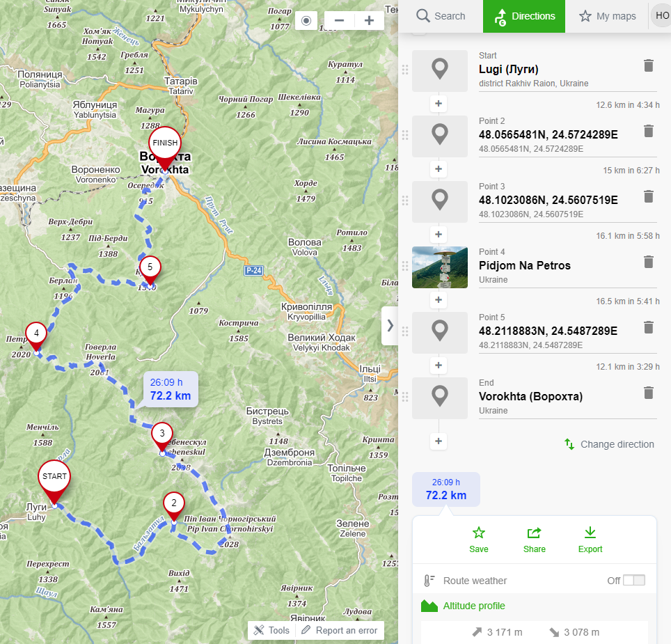Delete Point 5 waypoint with trash icon
Image resolution: width=671 pixels, height=644 pixels.
649,327
